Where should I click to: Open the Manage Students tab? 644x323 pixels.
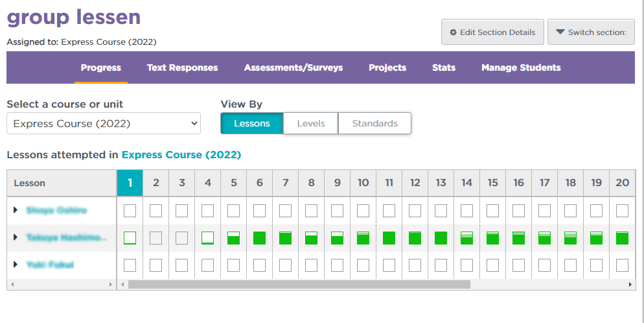click(521, 67)
